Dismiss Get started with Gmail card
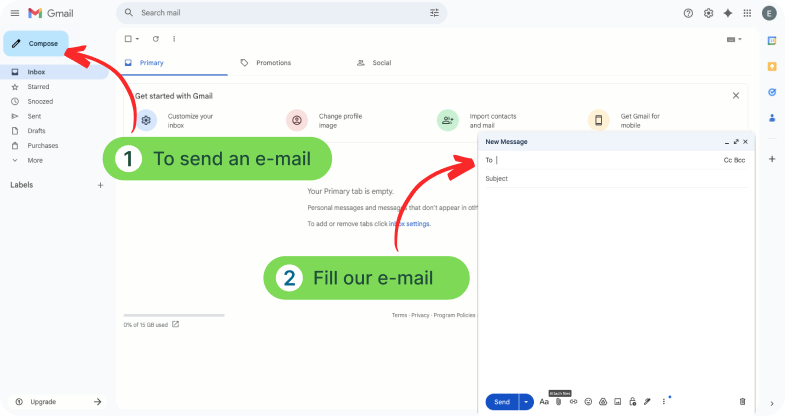 point(736,96)
